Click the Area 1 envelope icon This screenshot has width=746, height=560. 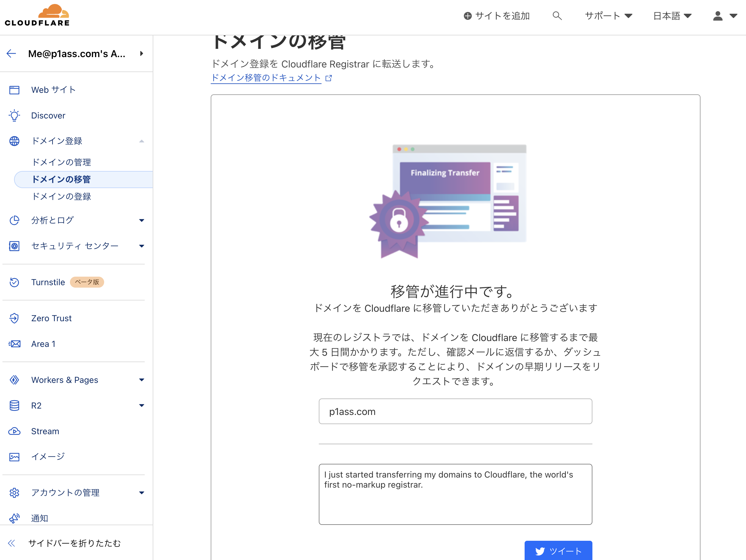[x=14, y=344]
